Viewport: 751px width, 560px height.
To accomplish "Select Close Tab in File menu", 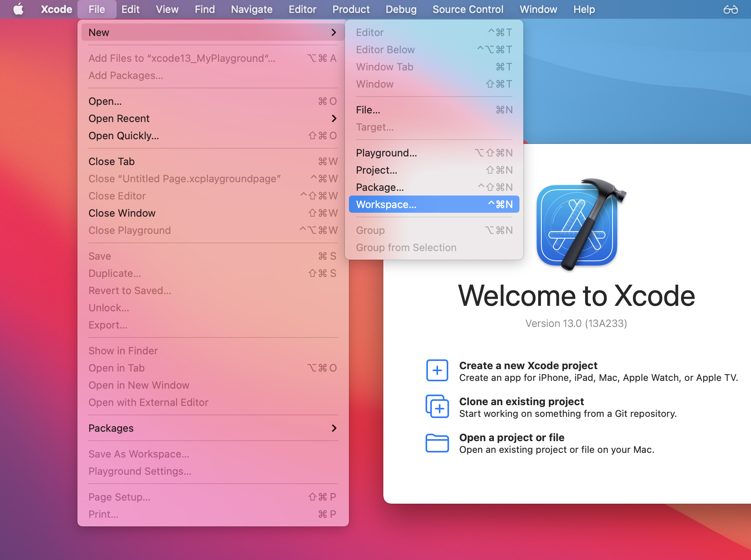I will click(x=213, y=162).
